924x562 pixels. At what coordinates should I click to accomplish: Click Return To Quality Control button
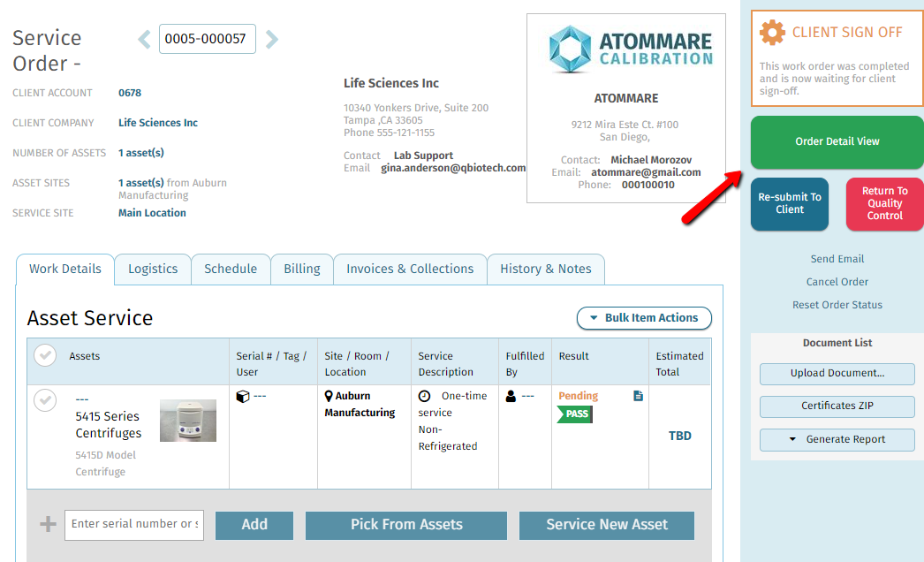pyautogui.click(x=884, y=203)
